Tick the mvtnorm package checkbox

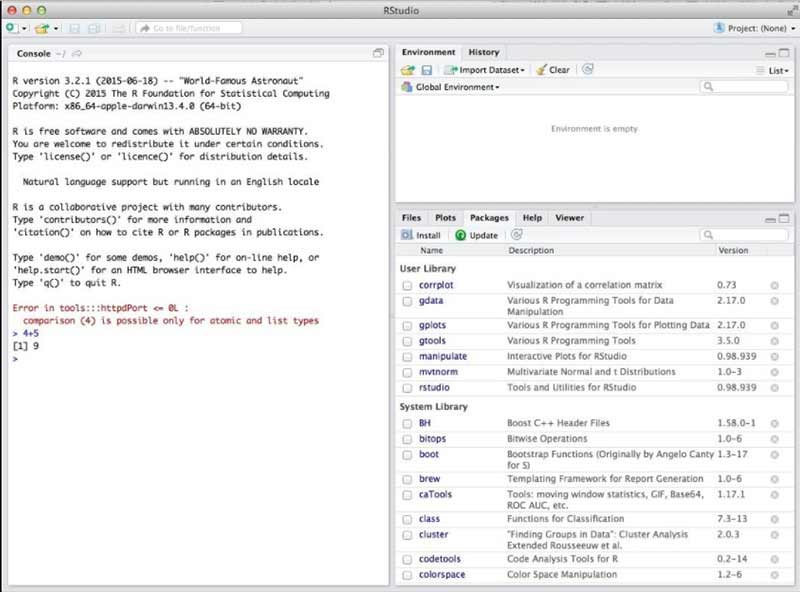pos(407,372)
